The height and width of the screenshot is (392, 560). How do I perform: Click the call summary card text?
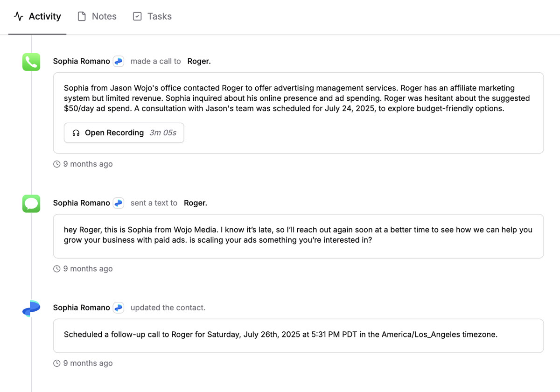click(x=298, y=98)
